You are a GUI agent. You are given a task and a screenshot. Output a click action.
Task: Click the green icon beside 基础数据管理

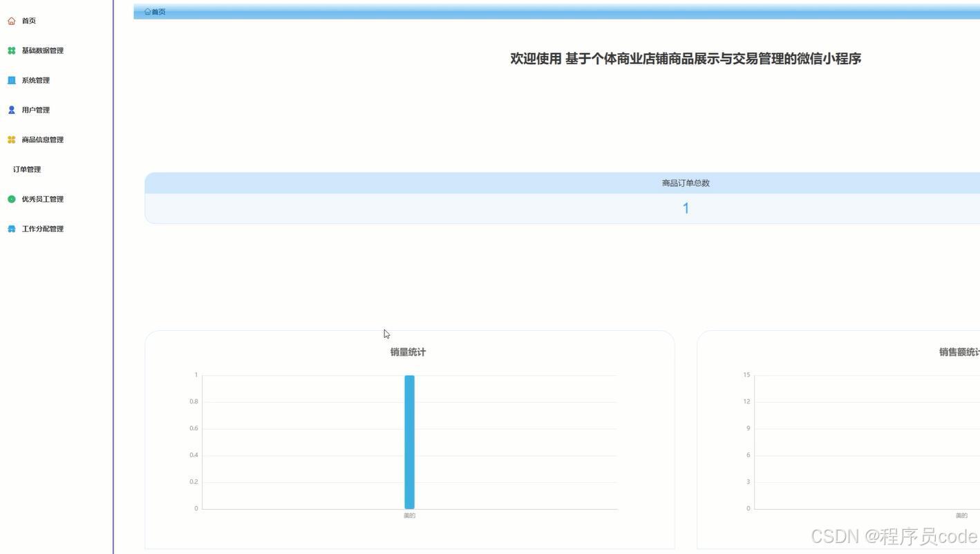(x=11, y=50)
